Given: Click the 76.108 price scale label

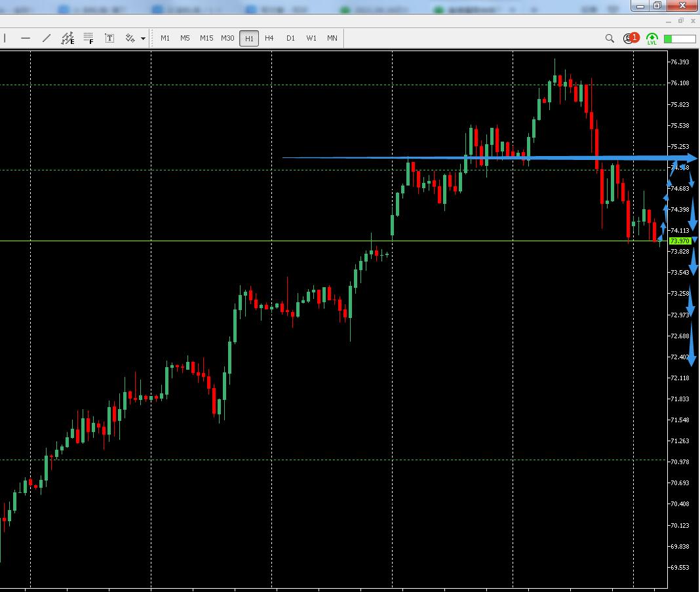Looking at the screenshot, I should click(x=680, y=83).
